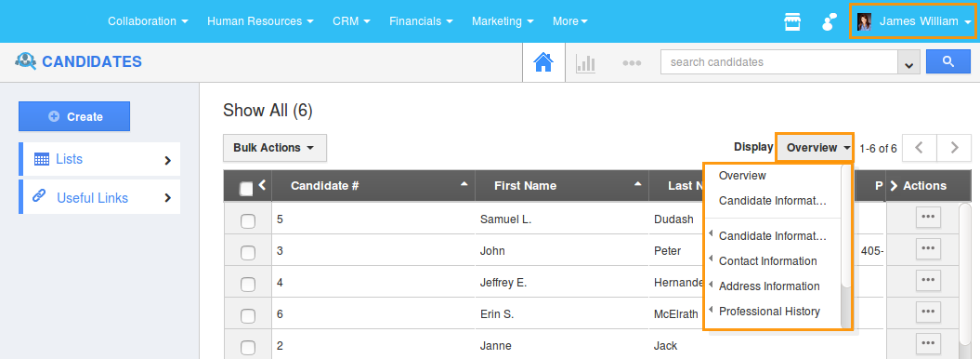Image resolution: width=980 pixels, height=359 pixels.
Task: Open the Marketing menu
Action: coord(503,21)
